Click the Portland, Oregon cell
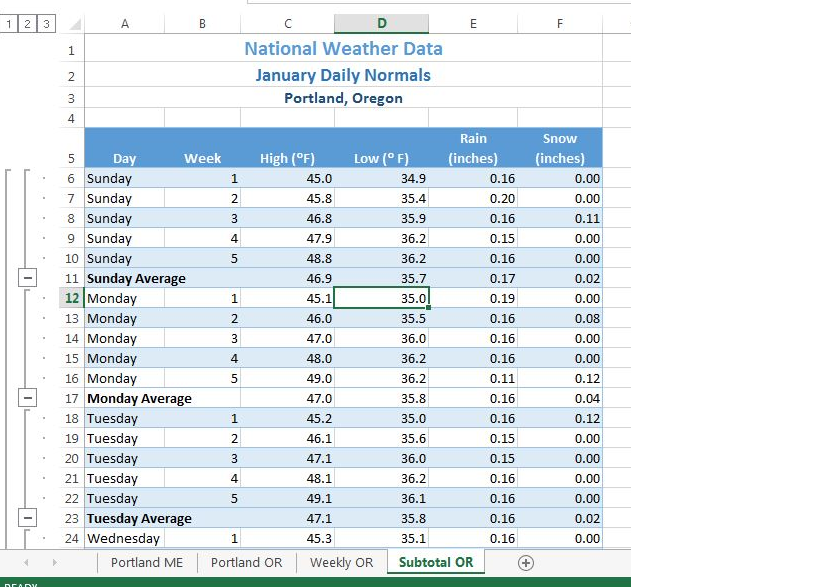The height and width of the screenshot is (587, 819). pos(343,98)
